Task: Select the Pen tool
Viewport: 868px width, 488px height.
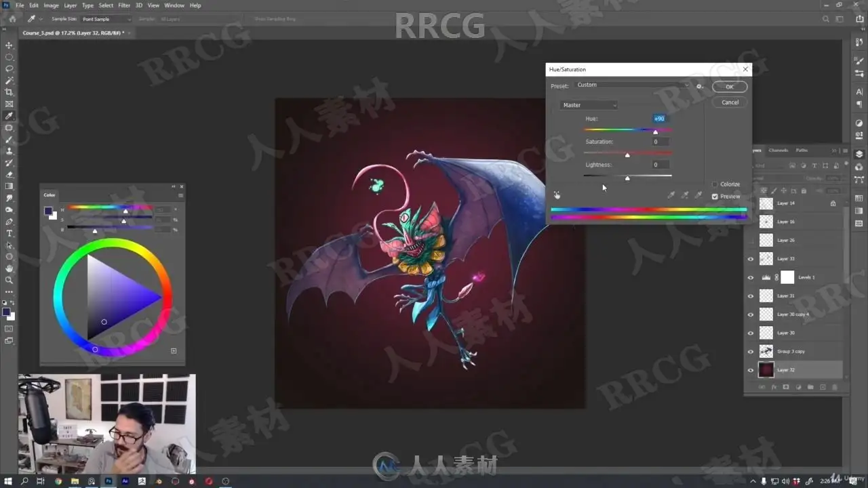Action: point(9,222)
